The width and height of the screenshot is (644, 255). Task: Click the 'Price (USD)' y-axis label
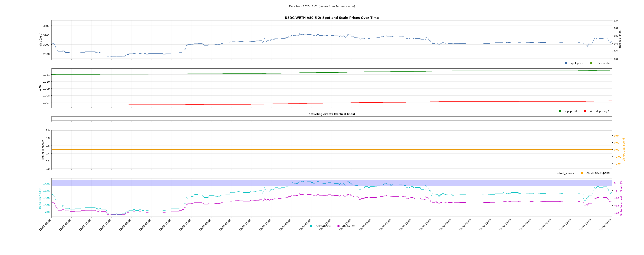click(x=41, y=40)
